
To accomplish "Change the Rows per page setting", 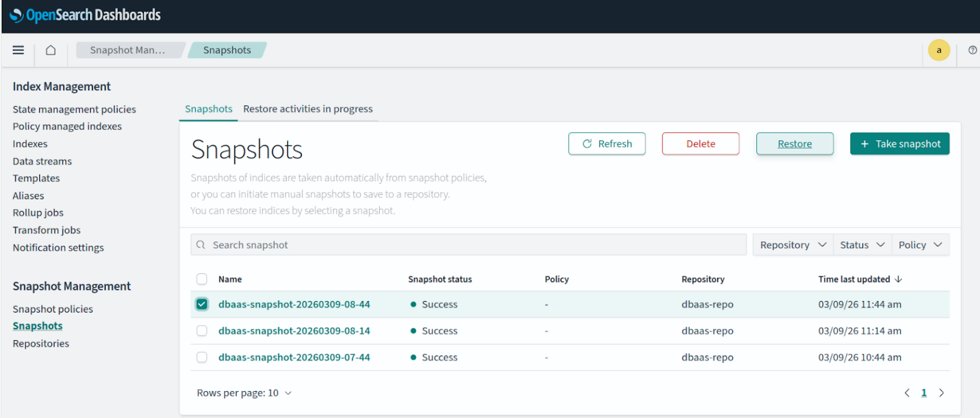I will pyautogui.click(x=244, y=393).
